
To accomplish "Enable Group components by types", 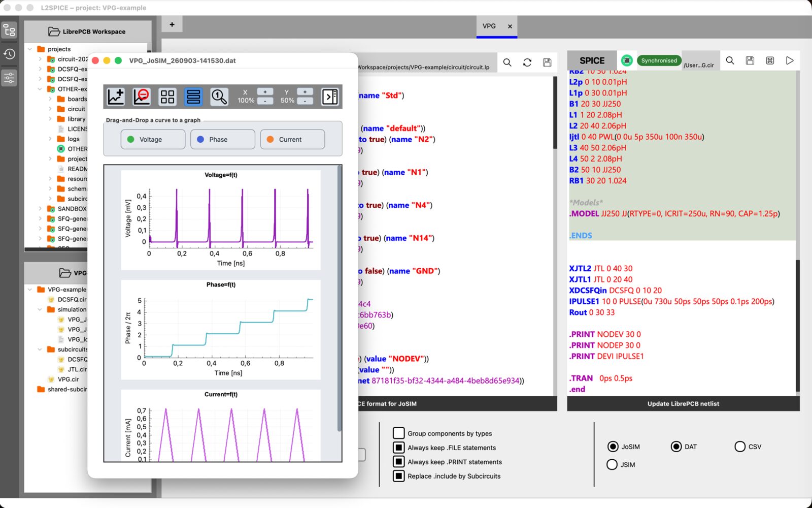I will click(398, 433).
